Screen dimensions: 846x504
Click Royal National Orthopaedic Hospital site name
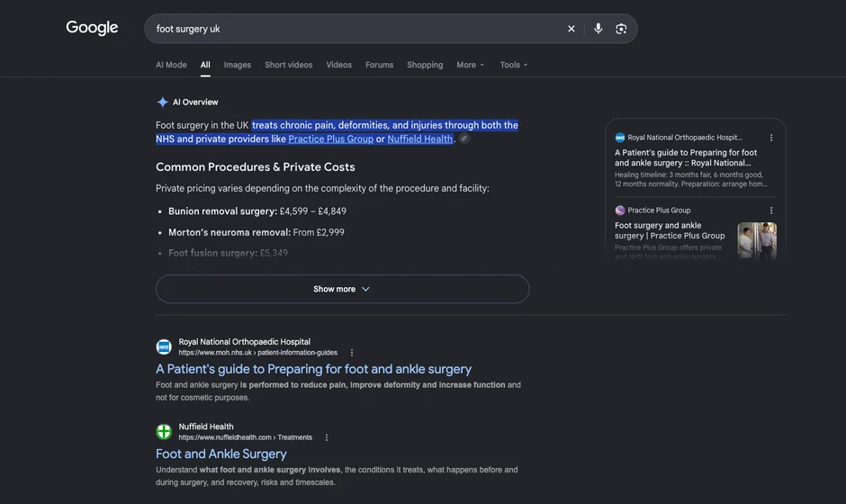[245, 342]
